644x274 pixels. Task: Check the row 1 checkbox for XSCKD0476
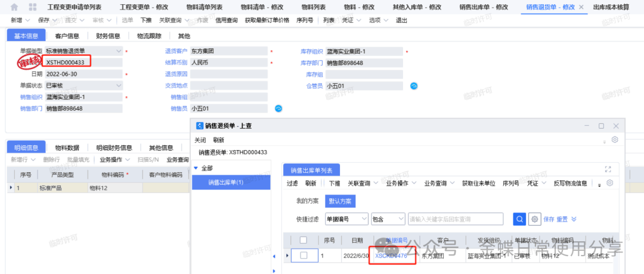(304, 256)
